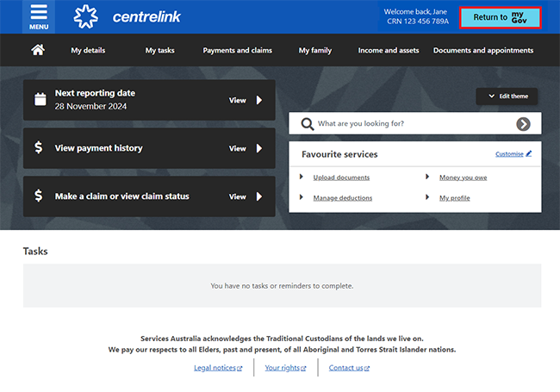Open the Documents and appointments menu
Screen dimensions: 560x392
(482, 51)
